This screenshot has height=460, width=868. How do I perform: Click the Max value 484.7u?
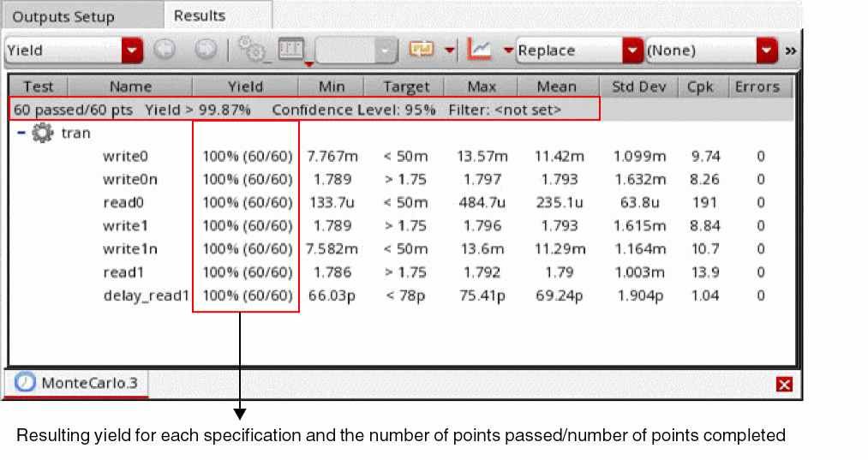tap(482, 203)
